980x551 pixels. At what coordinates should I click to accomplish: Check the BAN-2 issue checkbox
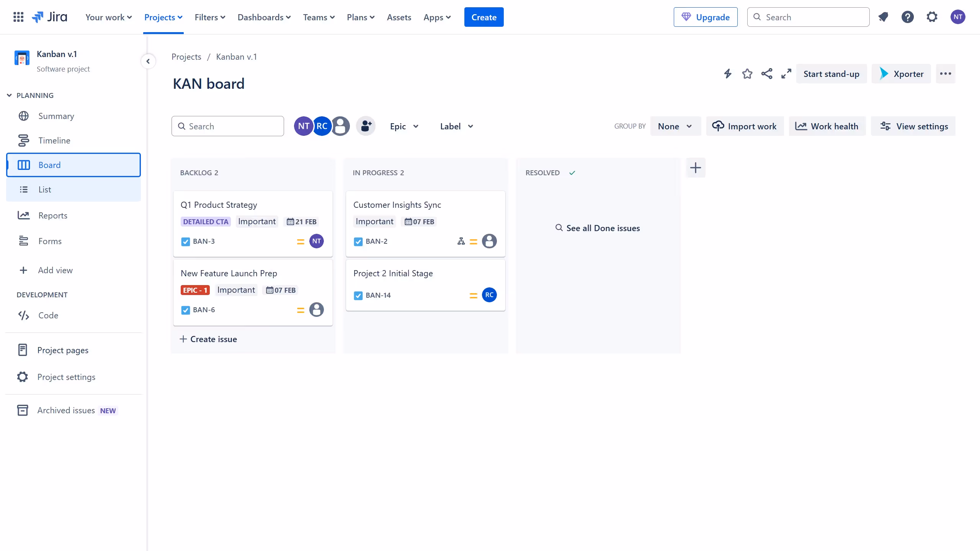click(x=358, y=241)
